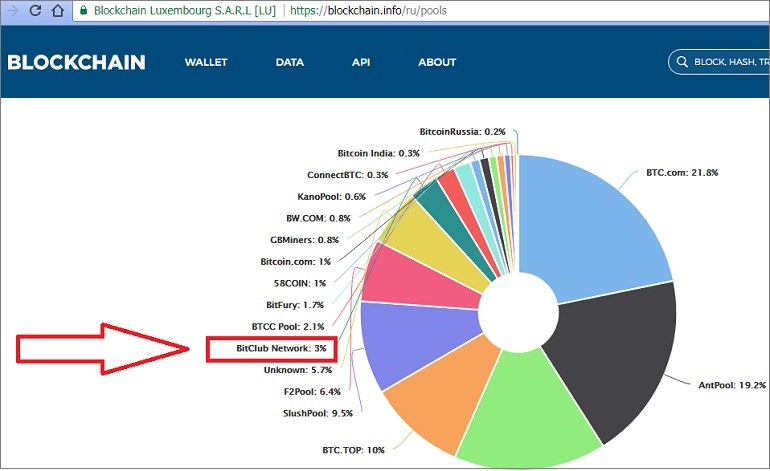Click the 'BTC.TOP: 10%' label
770x471 pixels.
tap(354, 450)
